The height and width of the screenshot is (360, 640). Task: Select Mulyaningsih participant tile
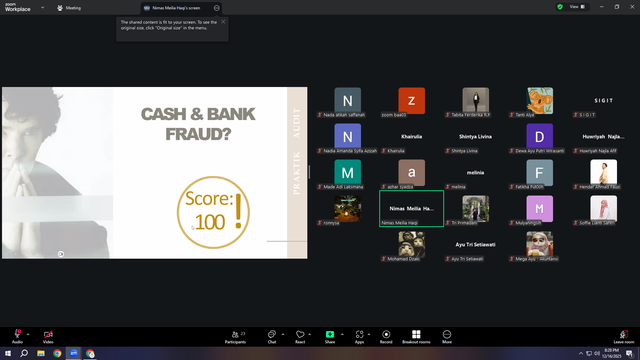pos(540,210)
